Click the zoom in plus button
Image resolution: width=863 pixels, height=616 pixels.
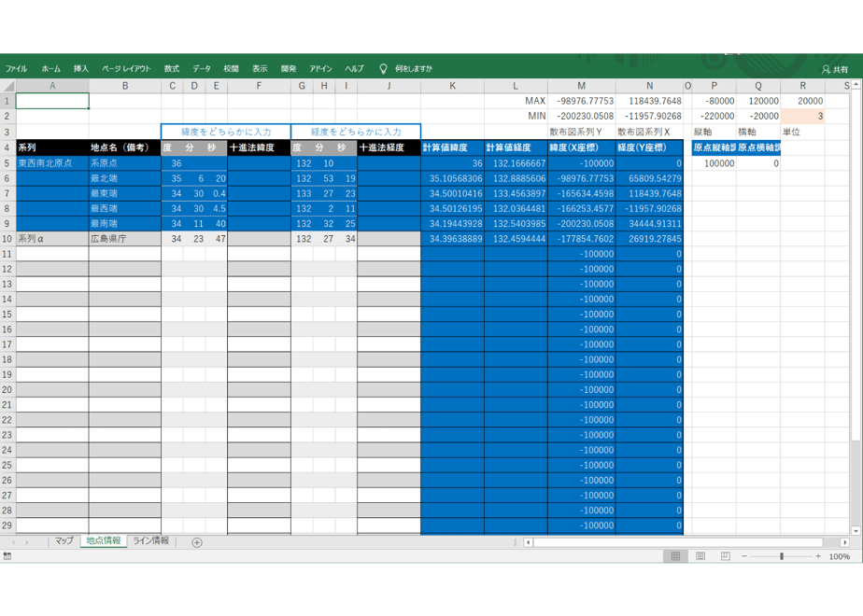(818, 556)
